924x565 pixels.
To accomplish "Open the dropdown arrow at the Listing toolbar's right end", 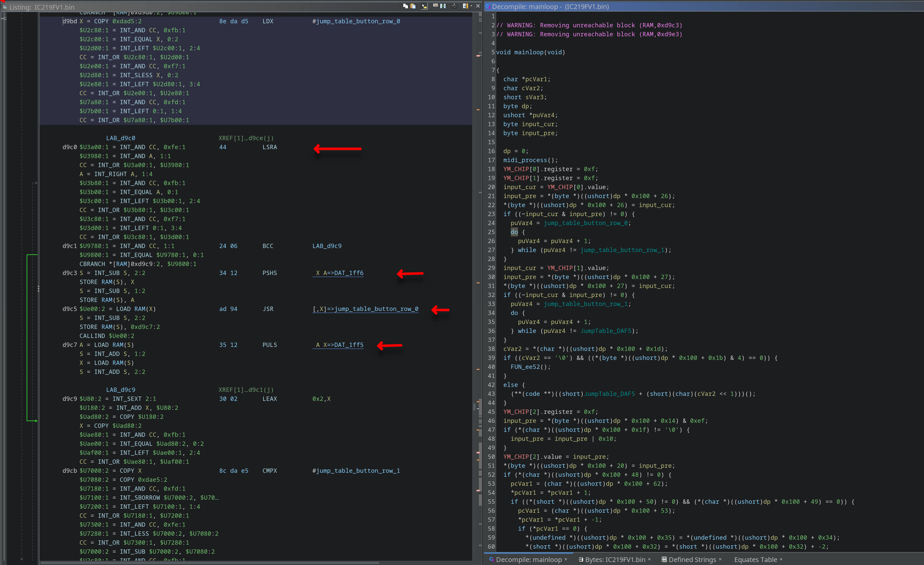I will tap(471, 6).
